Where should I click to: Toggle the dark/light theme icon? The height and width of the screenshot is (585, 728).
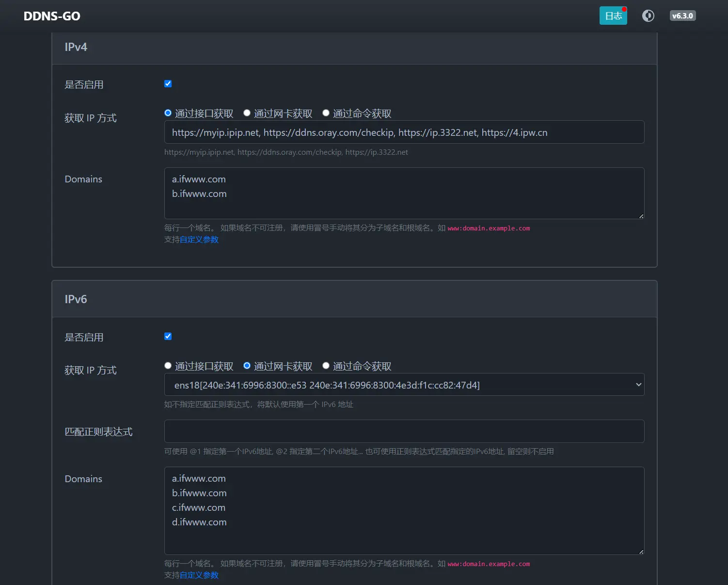[x=648, y=16]
